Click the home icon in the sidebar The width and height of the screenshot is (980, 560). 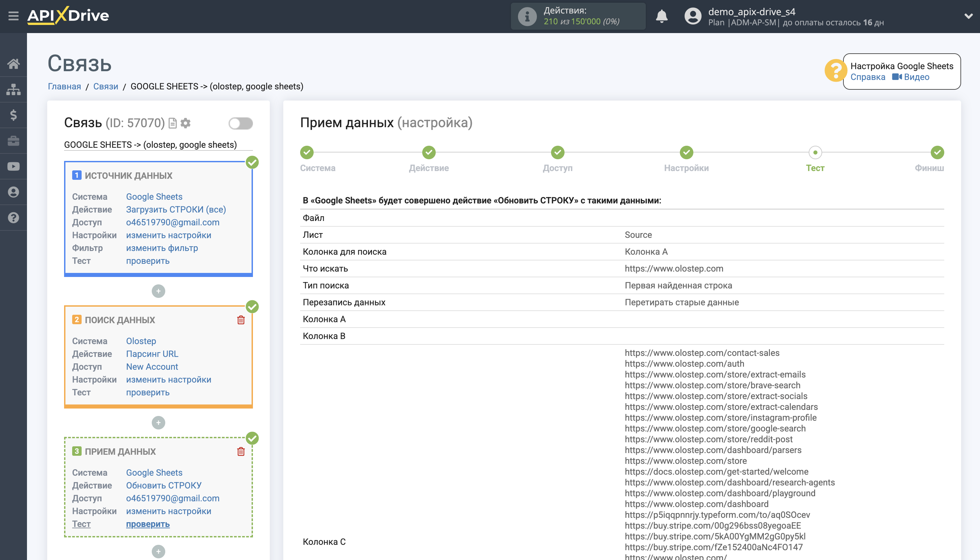point(14,64)
